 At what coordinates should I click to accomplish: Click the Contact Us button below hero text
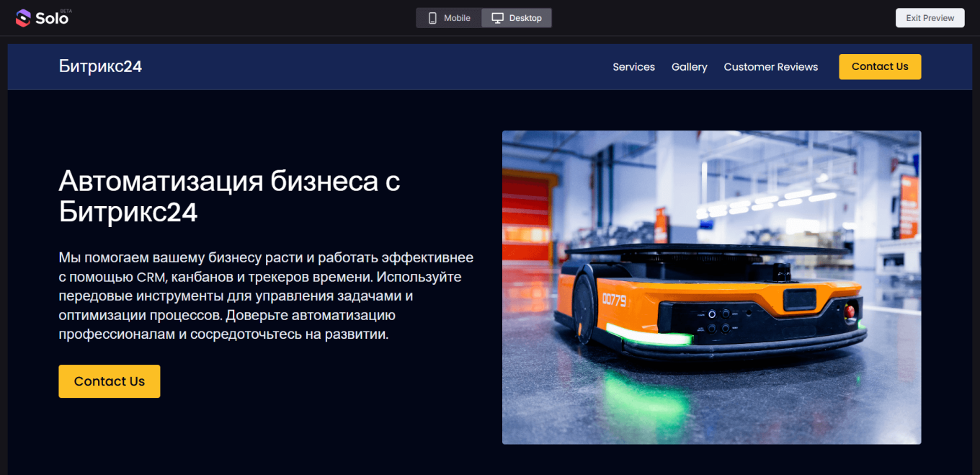click(109, 381)
